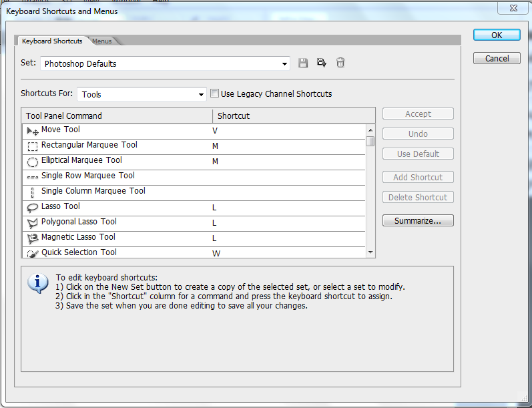Select the Magnetic Lasso Tool label
The width and height of the screenshot is (532, 408).
78,237
